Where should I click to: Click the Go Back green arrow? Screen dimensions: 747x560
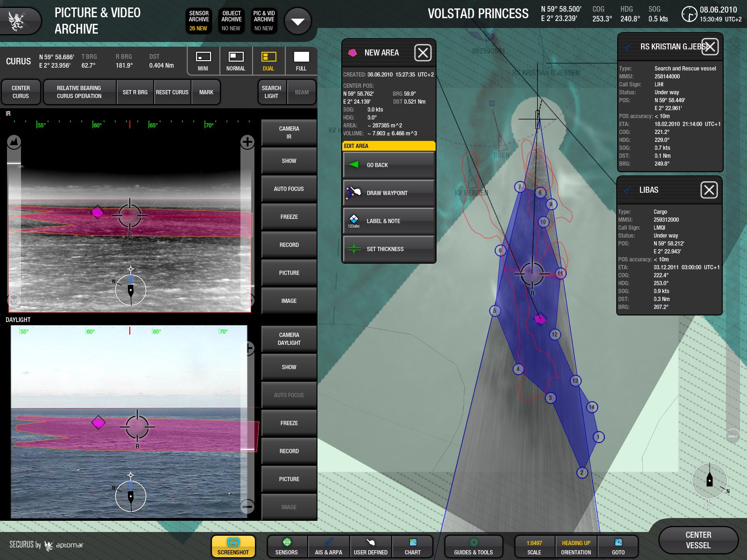388,165
